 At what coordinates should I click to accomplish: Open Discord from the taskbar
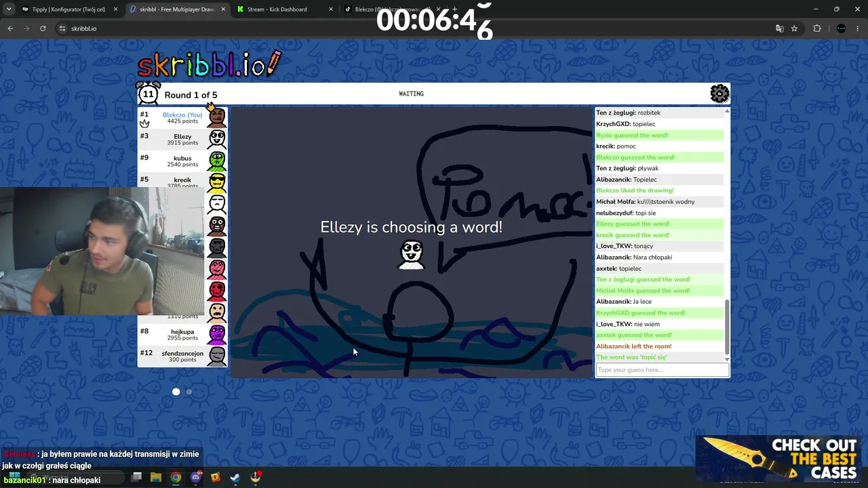click(196, 477)
